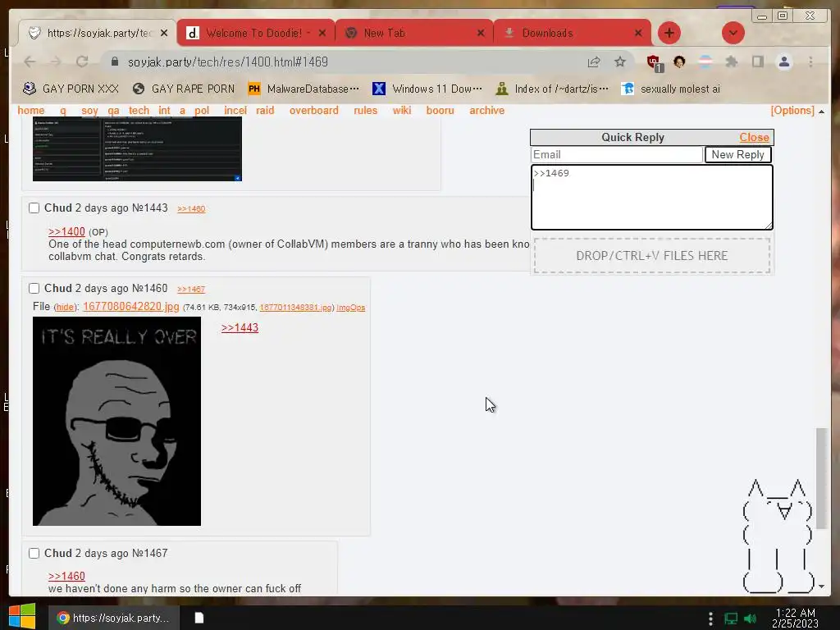Close the New Tab tab
Screen dimensions: 840x630
click(481, 33)
